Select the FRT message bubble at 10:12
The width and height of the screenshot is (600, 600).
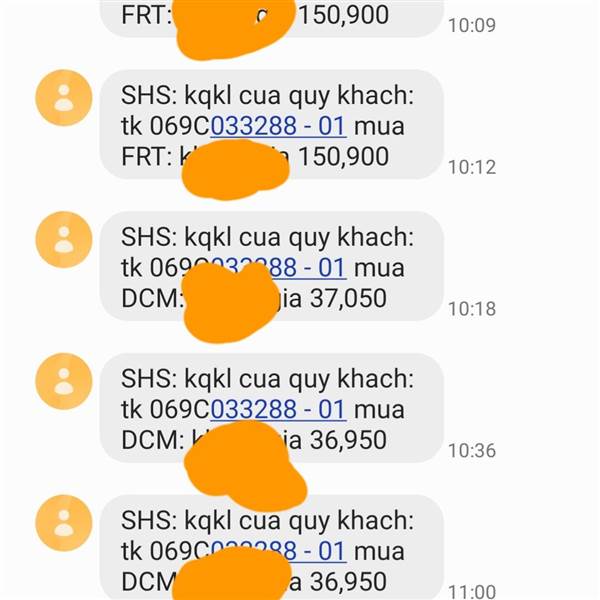pos(271,124)
